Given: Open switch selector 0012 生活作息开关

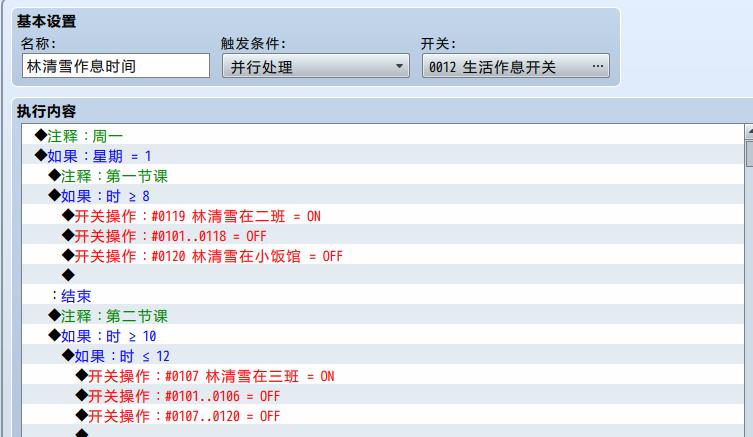Looking at the screenshot, I should click(x=516, y=66).
